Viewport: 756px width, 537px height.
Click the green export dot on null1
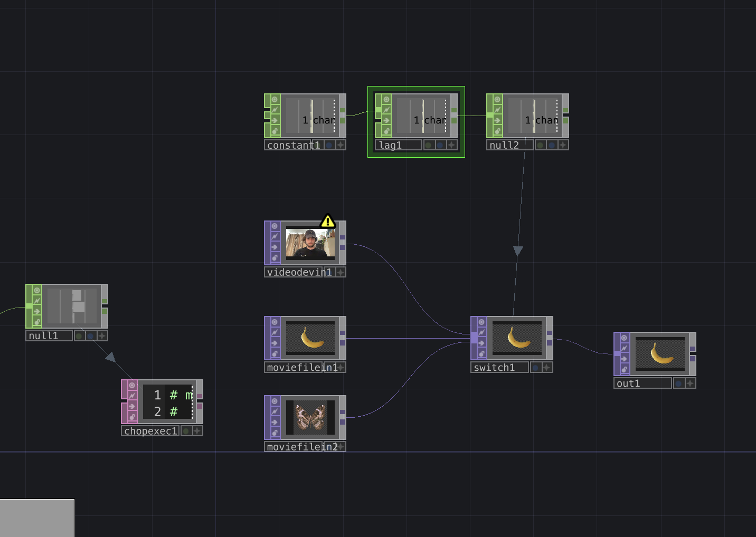tap(79, 336)
